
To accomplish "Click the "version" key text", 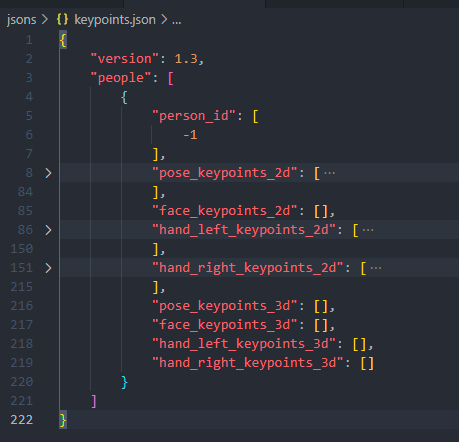I will tap(124, 59).
